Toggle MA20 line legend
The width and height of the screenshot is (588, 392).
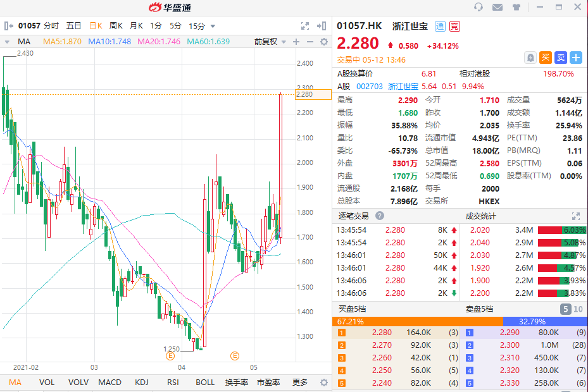click(x=159, y=42)
